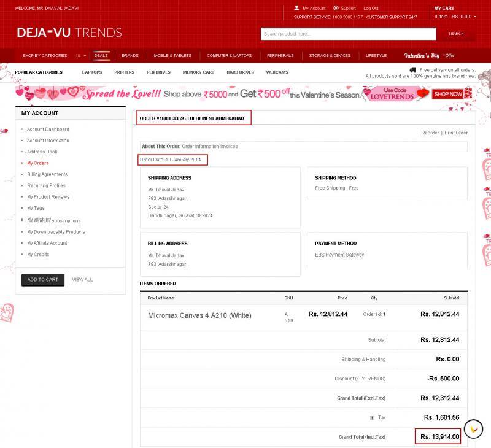This screenshot has width=491, height=448.
Task: Click the Print Order link
Action: coord(456,133)
